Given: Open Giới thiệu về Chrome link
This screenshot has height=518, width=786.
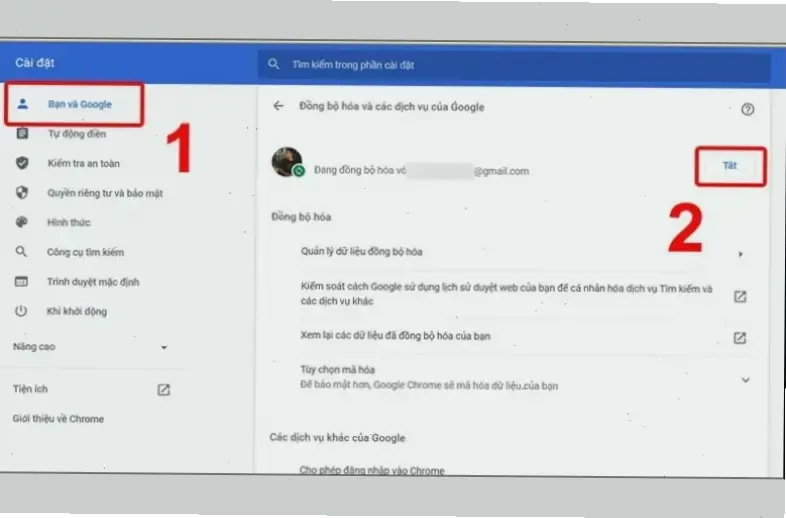Looking at the screenshot, I should 58,419.
